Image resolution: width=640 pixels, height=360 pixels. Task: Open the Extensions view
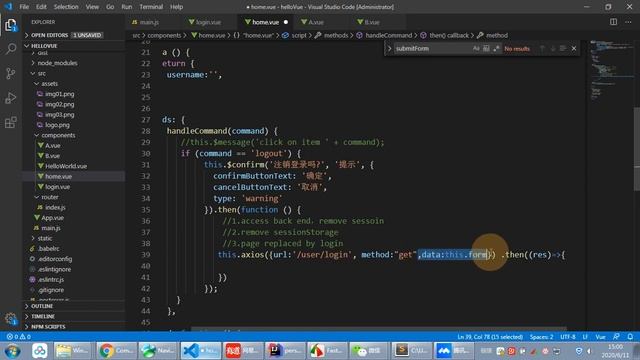11,122
